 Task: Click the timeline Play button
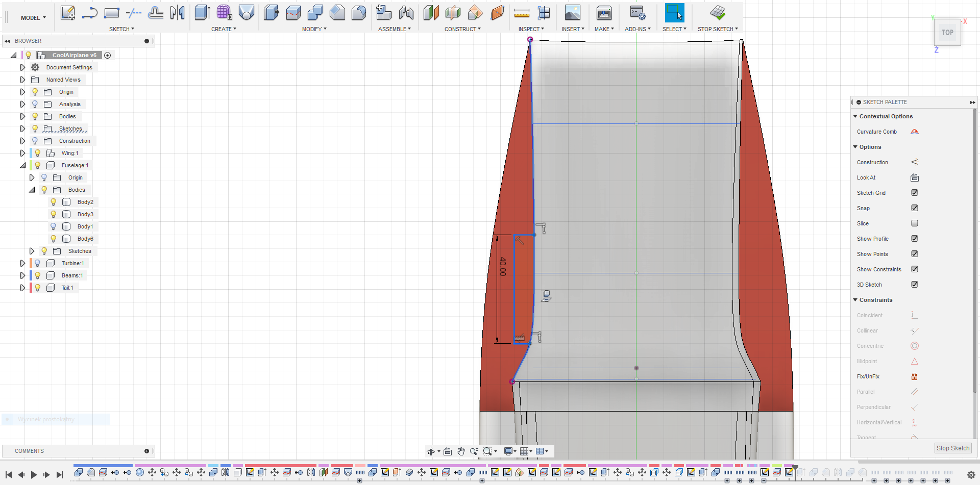point(34,475)
